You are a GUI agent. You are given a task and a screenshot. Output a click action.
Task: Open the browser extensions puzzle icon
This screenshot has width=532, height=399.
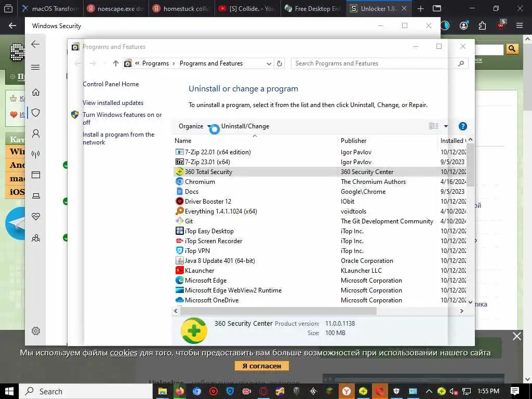pos(482,25)
